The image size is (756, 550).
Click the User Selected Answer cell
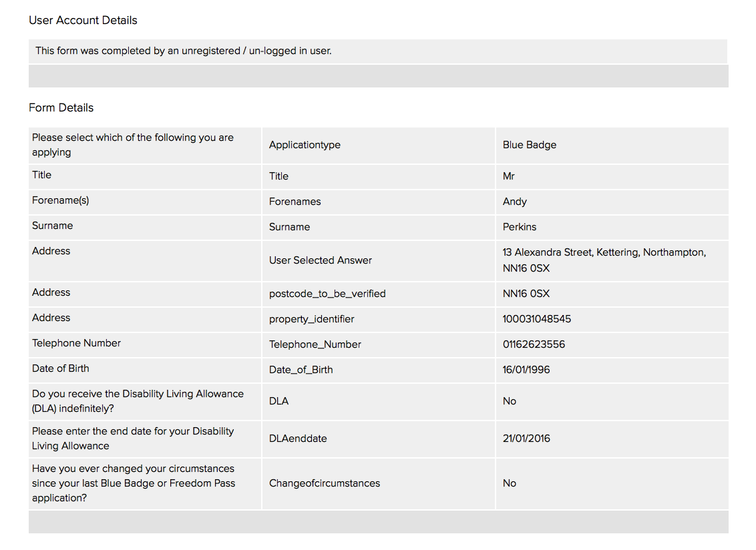click(x=320, y=260)
